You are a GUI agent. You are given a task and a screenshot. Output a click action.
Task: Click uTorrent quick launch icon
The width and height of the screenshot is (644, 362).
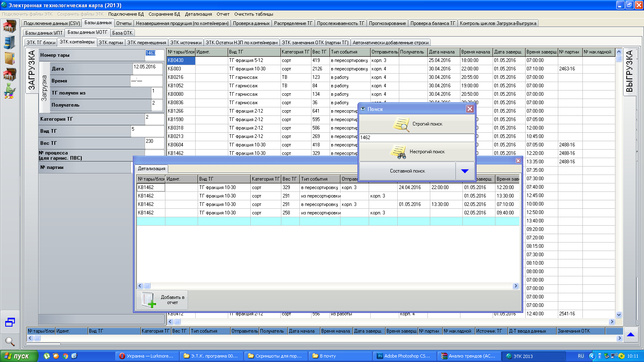(46, 356)
